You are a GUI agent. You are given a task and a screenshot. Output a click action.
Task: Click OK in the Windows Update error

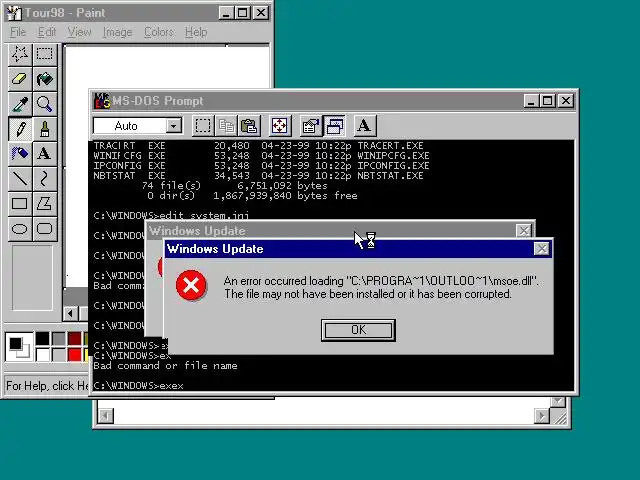pos(358,330)
